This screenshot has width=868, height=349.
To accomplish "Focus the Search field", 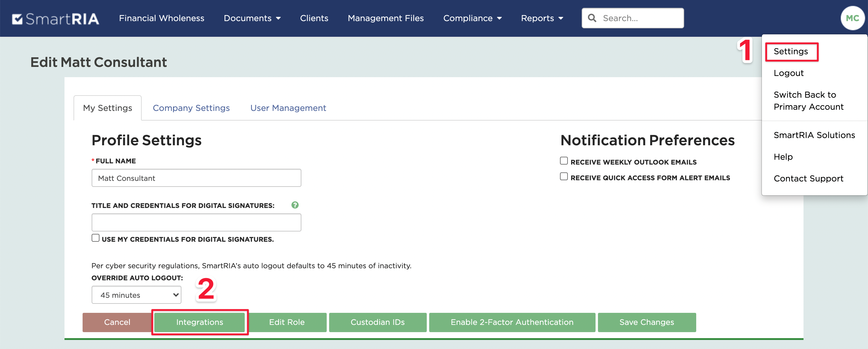I will [x=633, y=18].
